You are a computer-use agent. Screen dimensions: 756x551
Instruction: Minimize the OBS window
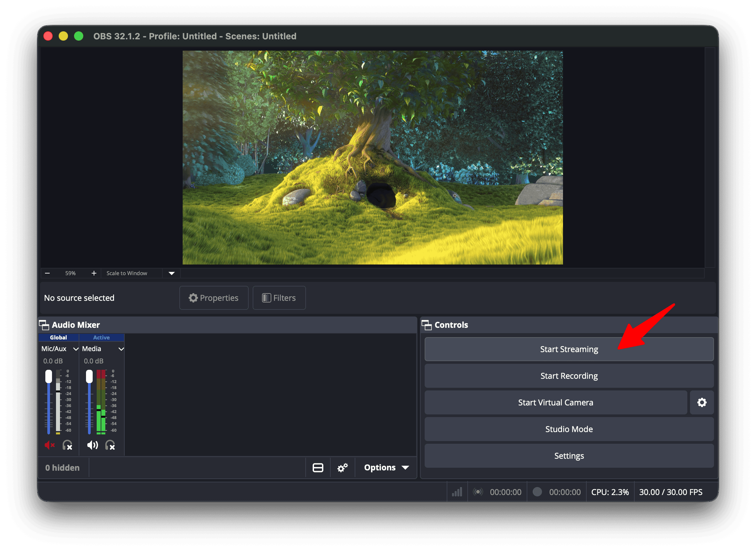[x=63, y=36]
